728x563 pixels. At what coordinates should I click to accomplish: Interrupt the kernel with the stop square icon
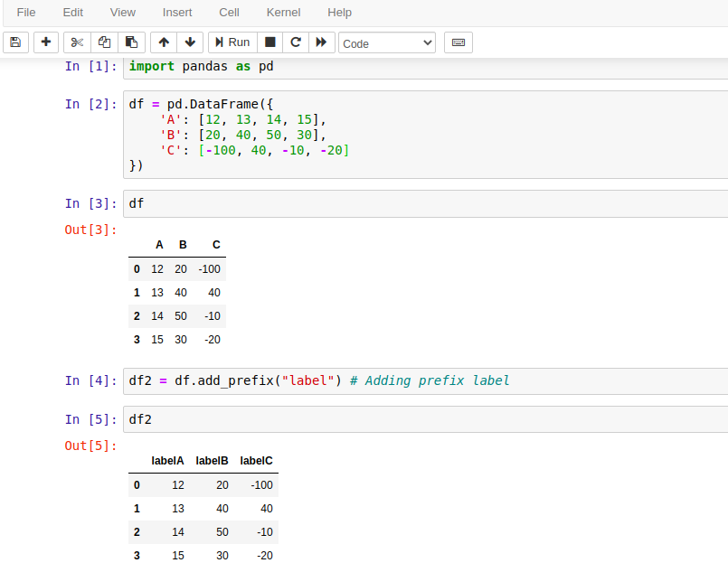tap(270, 42)
